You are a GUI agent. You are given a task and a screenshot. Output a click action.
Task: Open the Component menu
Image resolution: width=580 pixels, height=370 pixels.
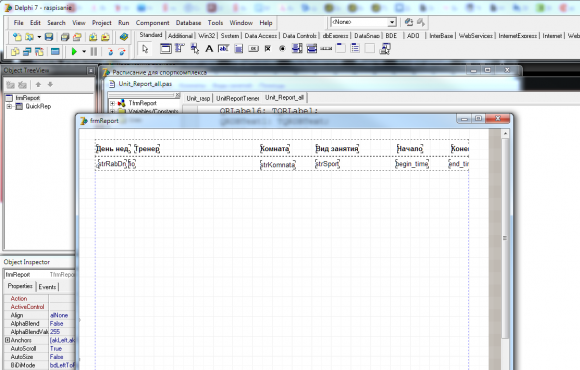[x=152, y=23]
